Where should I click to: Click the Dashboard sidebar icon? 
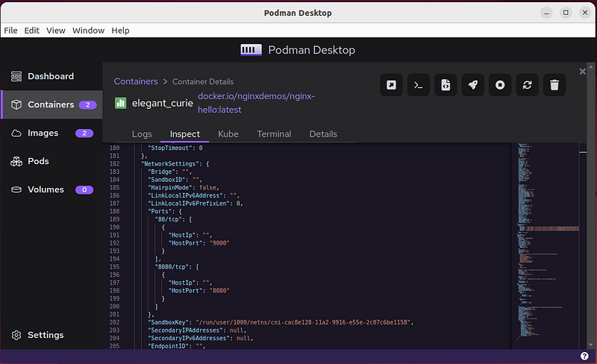[x=16, y=77]
